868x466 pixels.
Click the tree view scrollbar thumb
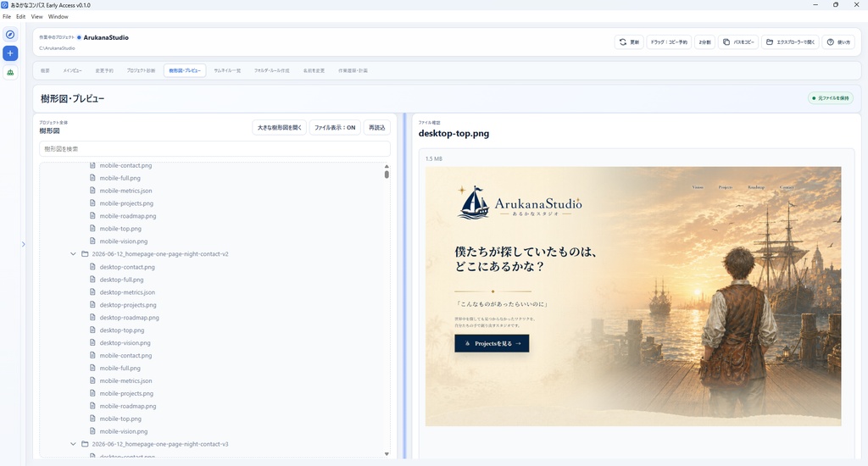[387, 175]
